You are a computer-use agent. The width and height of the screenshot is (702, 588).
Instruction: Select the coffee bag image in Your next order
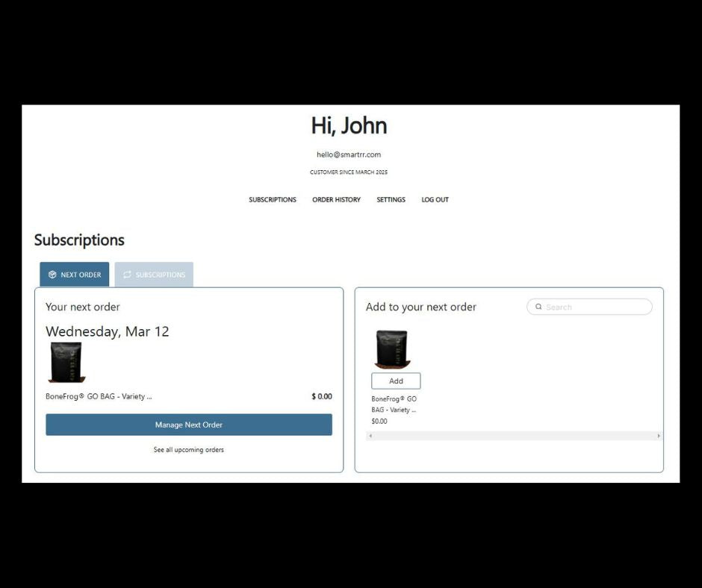[66, 363]
